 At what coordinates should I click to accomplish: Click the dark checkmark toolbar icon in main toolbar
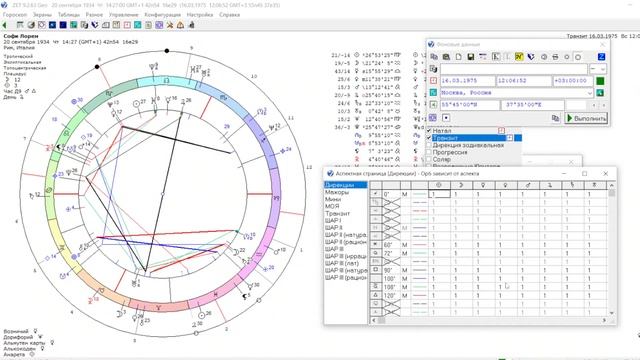click(95, 25)
